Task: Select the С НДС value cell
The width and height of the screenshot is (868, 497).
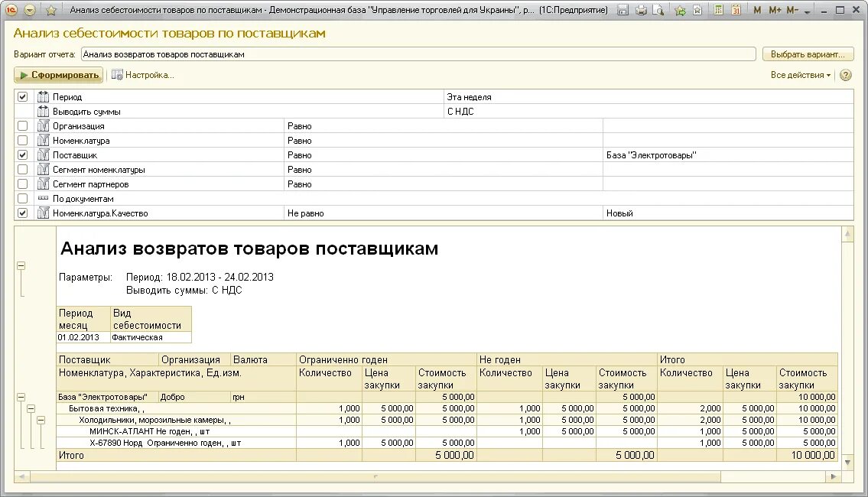Action: pos(649,111)
